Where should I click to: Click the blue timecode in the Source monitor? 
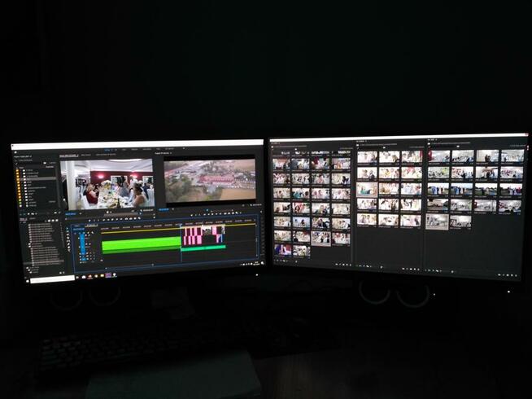coord(71,214)
